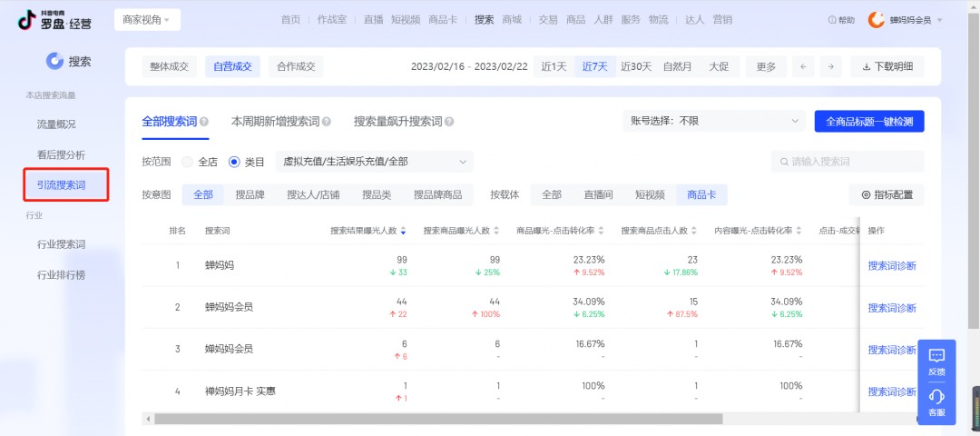Switch to 本周期新增搜索词 tab

pyautogui.click(x=275, y=122)
